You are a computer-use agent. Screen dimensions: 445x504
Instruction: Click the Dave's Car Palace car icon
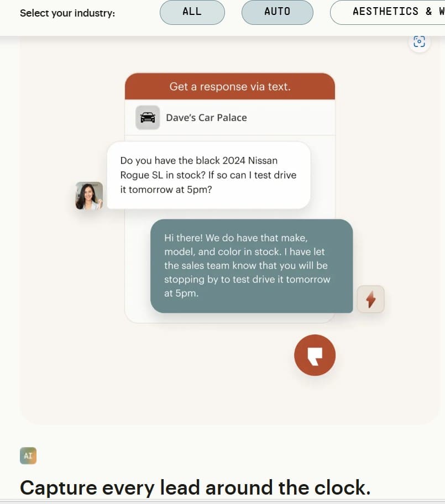148,118
